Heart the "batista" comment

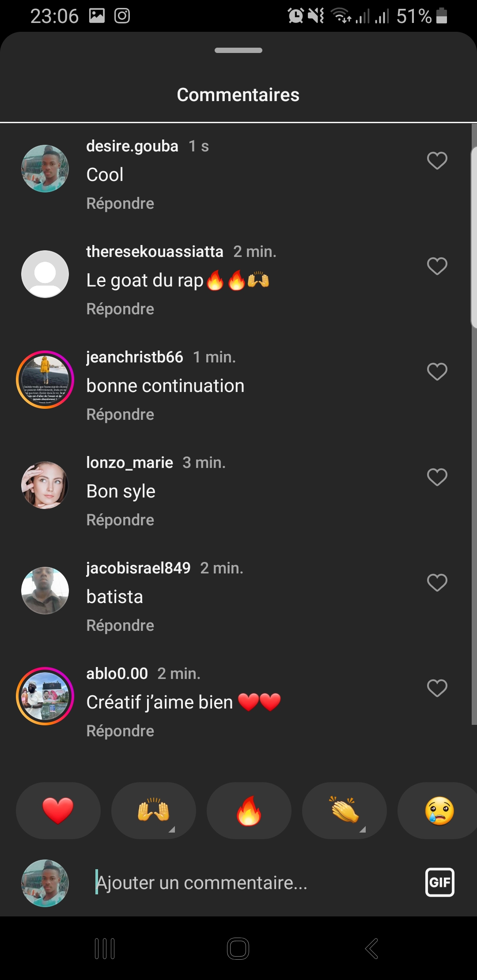tap(437, 583)
